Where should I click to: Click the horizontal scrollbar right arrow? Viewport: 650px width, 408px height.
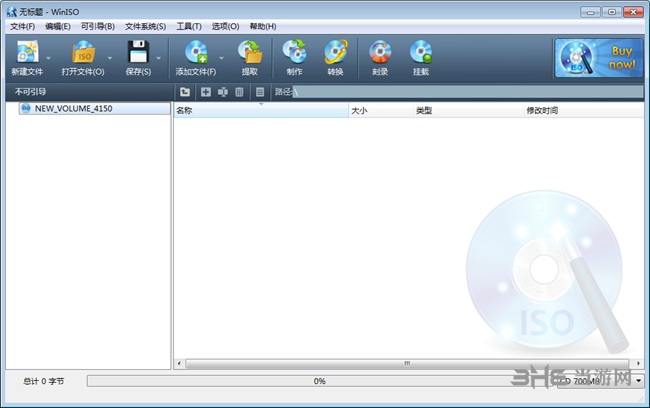coord(638,364)
